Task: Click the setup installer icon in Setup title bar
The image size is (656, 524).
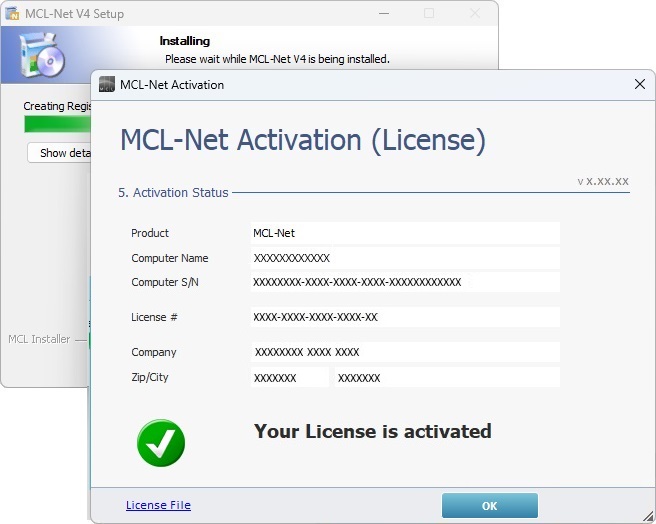Action: point(12,13)
